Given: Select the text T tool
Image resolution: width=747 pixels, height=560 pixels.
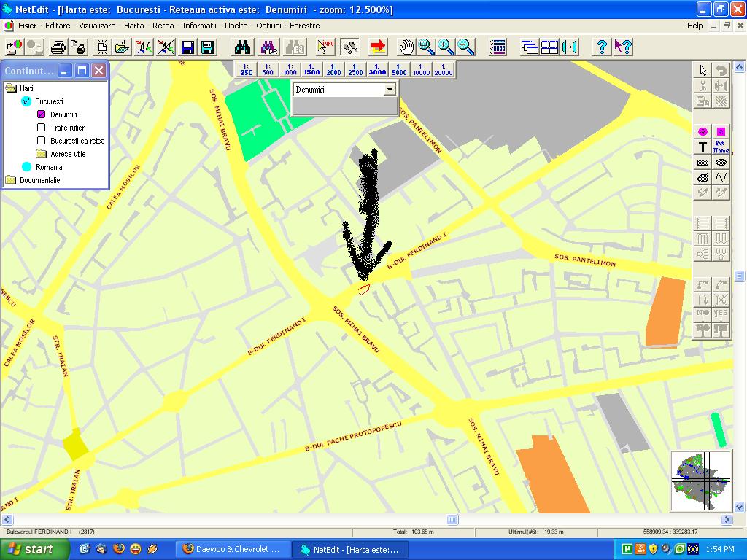Looking at the screenshot, I should (x=703, y=147).
